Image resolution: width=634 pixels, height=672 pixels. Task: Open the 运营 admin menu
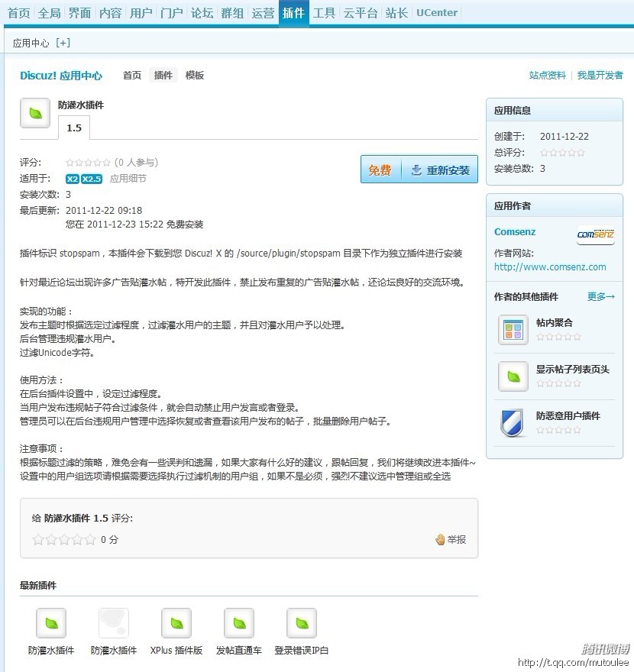pyautogui.click(x=263, y=13)
